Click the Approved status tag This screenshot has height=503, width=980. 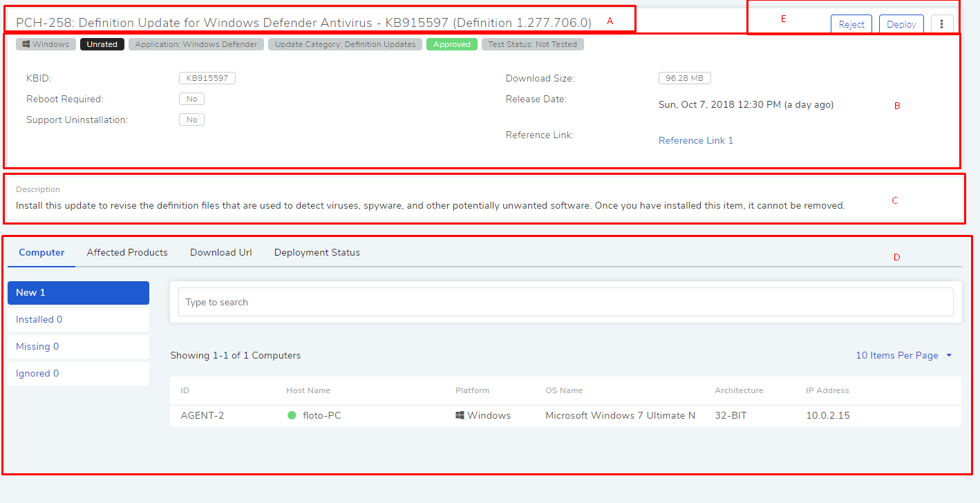tap(452, 44)
